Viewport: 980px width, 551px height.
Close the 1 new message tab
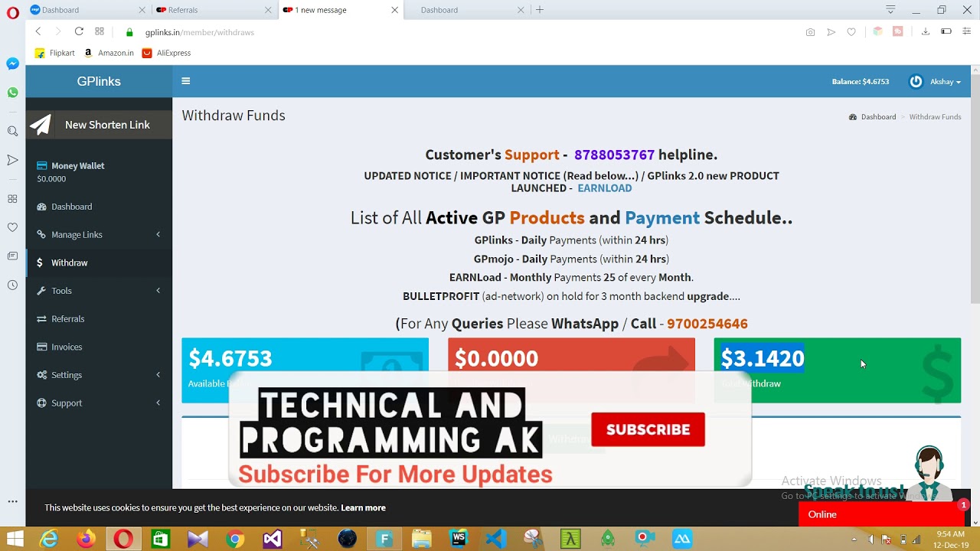(x=394, y=10)
